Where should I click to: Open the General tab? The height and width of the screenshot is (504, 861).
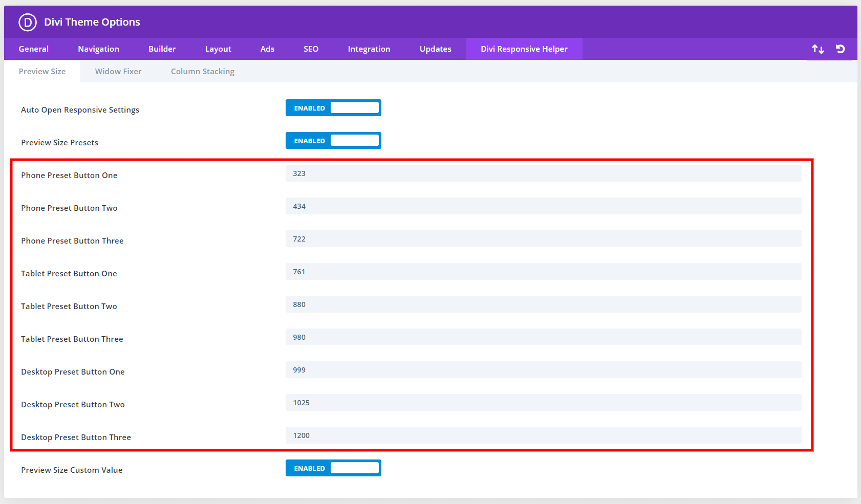pyautogui.click(x=34, y=49)
